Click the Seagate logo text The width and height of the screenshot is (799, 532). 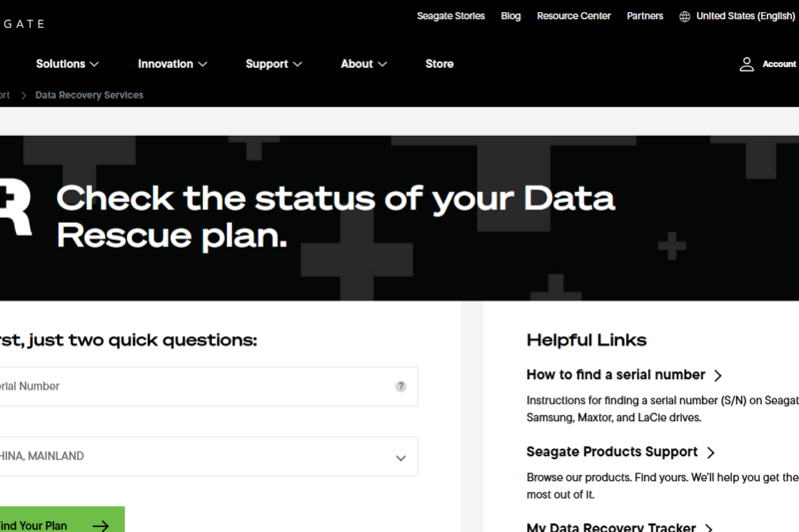pyautogui.click(x=22, y=24)
